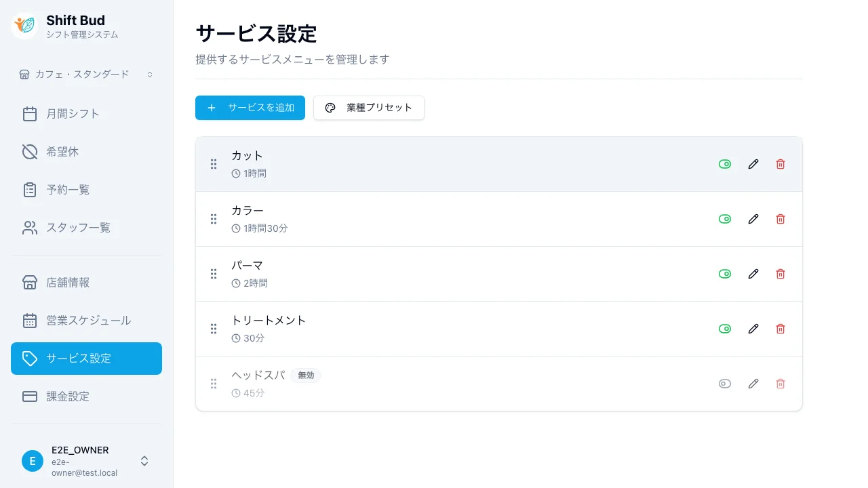Click the Shift Bud logo header
The height and width of the screenshot is (488, 868).
point(63,25)
